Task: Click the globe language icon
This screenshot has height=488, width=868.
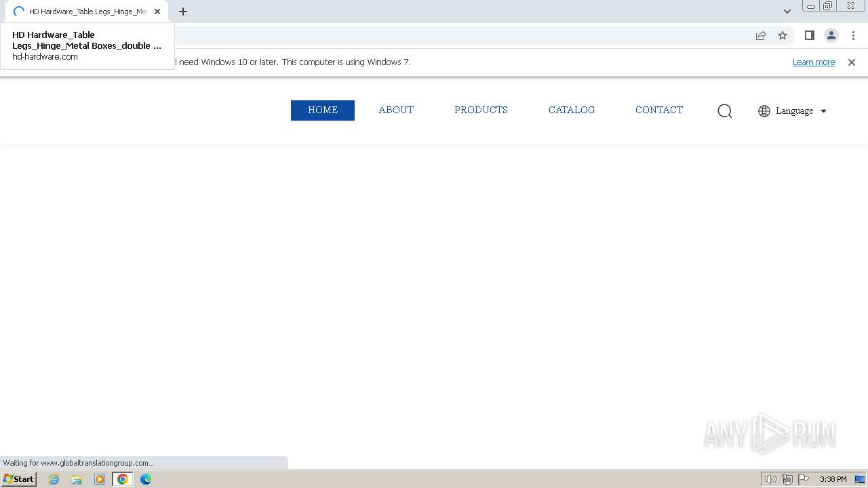Action: pos(764,111)
